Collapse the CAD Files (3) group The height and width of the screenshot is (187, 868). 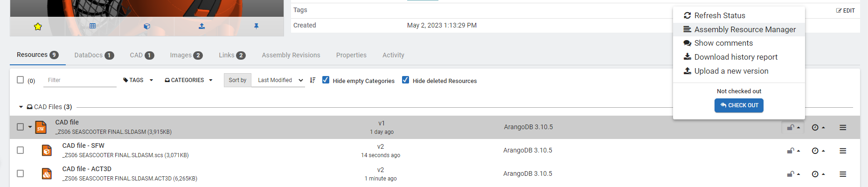pos(21,107)
